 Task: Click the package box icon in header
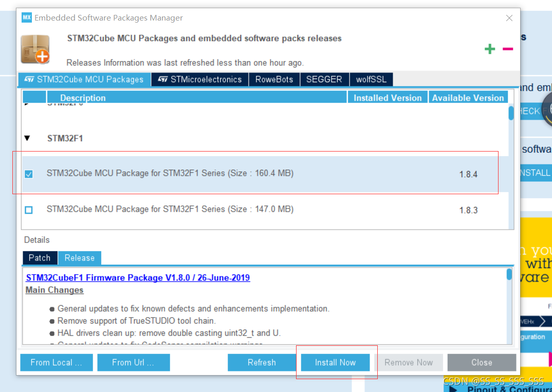35,49
